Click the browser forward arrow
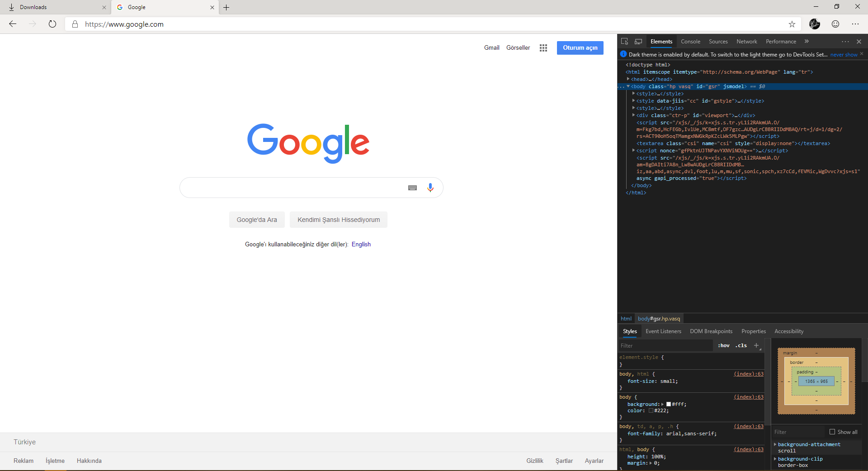 tap(33, 24)
